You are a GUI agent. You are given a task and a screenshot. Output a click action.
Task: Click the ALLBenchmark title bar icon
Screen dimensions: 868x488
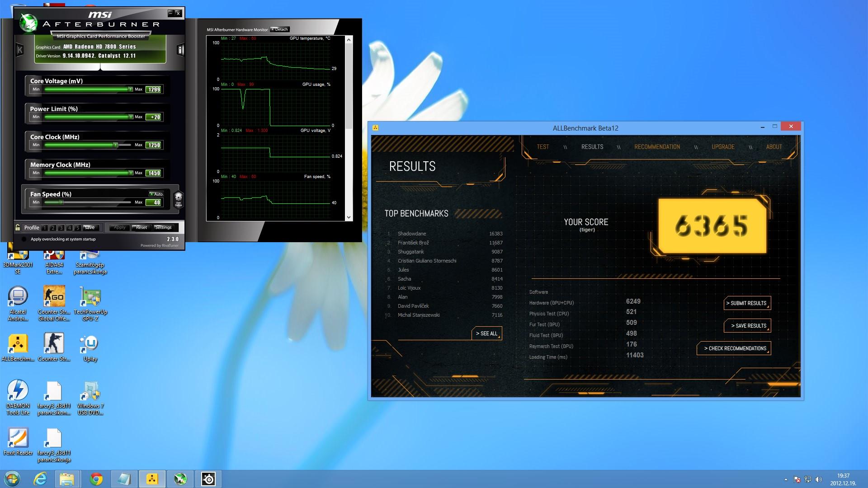coord(375,128)
